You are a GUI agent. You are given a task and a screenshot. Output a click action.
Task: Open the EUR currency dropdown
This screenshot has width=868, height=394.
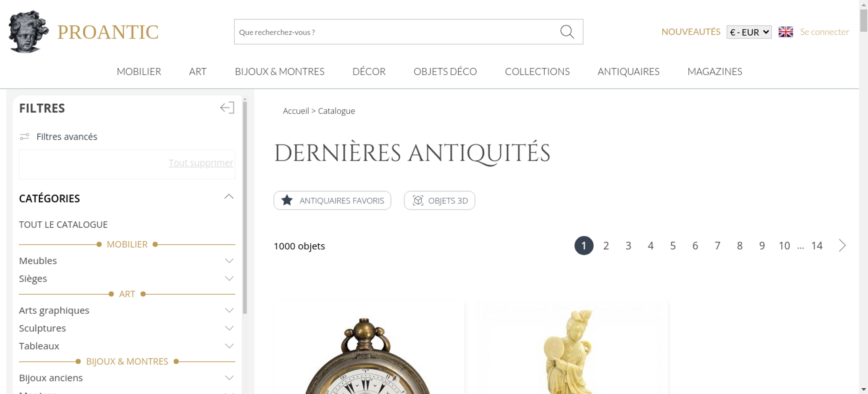coord(749,32)
